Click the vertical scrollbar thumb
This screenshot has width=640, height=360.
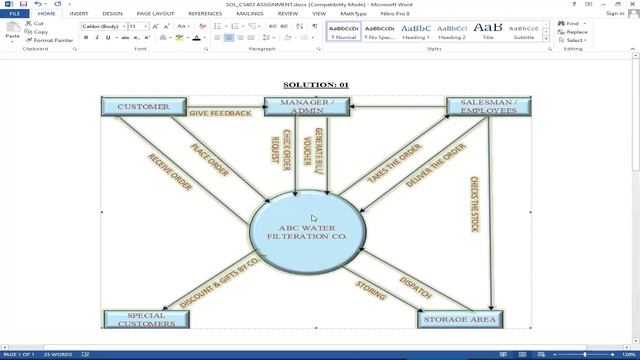636,114
